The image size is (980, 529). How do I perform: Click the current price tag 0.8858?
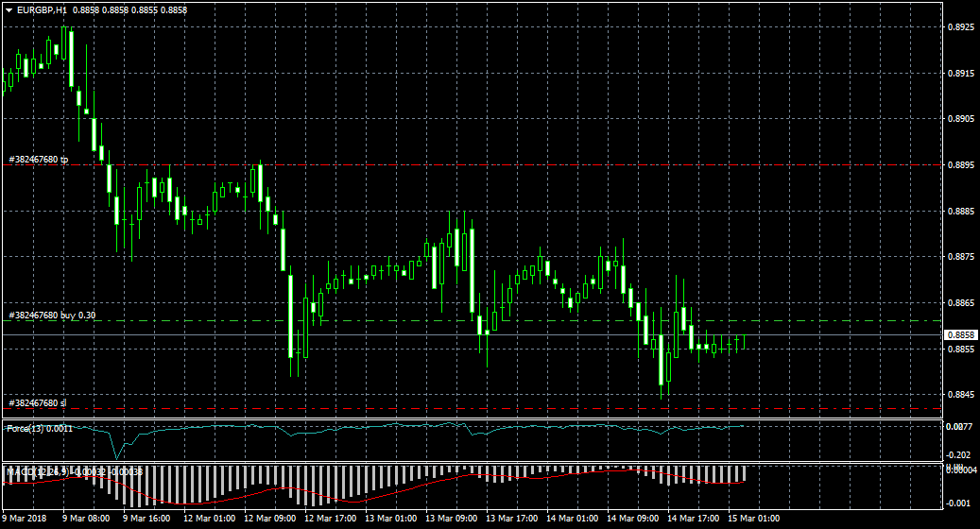click(x=960, y=335)
